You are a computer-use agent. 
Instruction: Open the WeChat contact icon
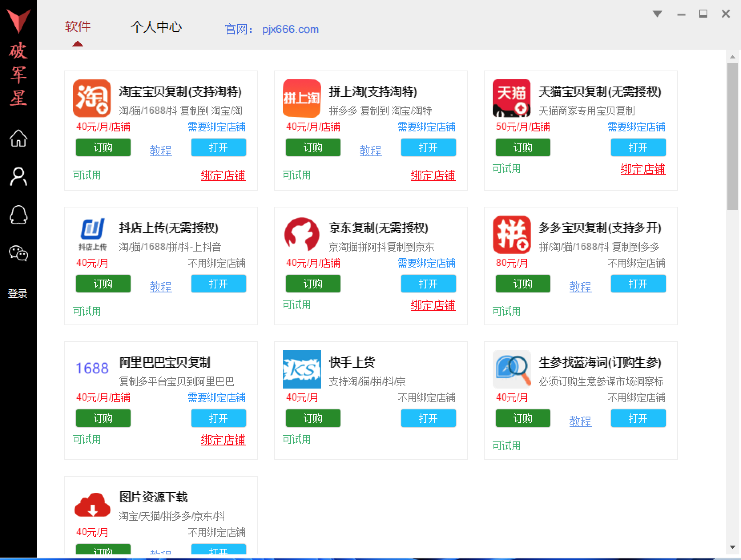(18, 253)
